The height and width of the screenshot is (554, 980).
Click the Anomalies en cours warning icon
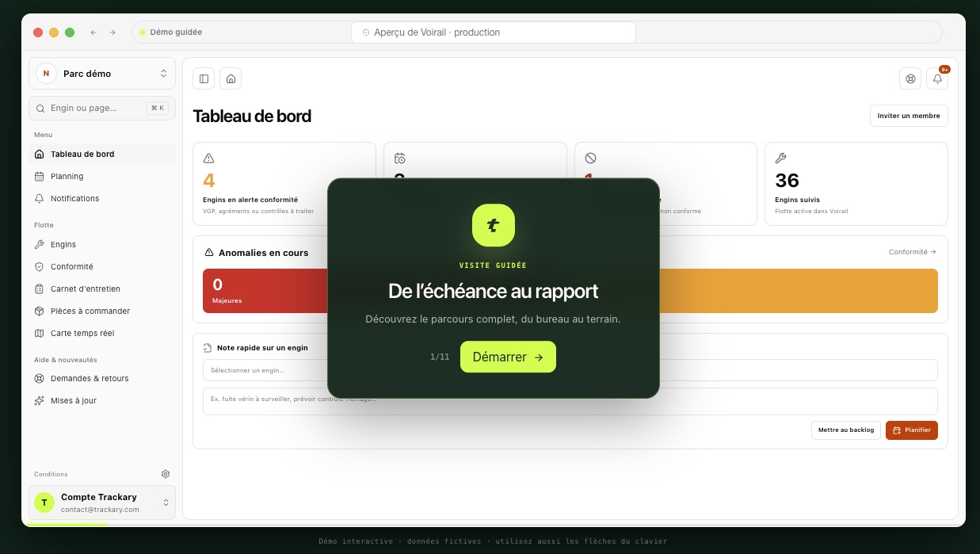coord(209,253)
